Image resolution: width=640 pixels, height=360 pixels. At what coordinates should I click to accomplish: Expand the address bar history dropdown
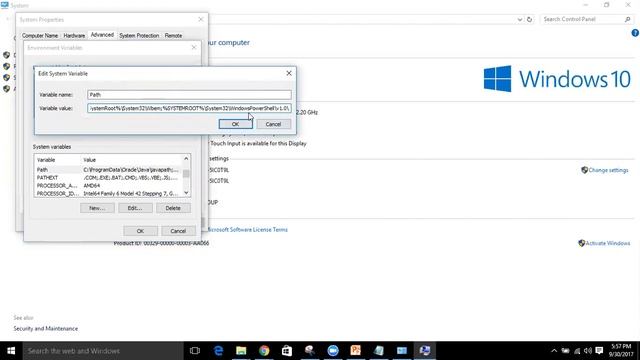[520, 19]
